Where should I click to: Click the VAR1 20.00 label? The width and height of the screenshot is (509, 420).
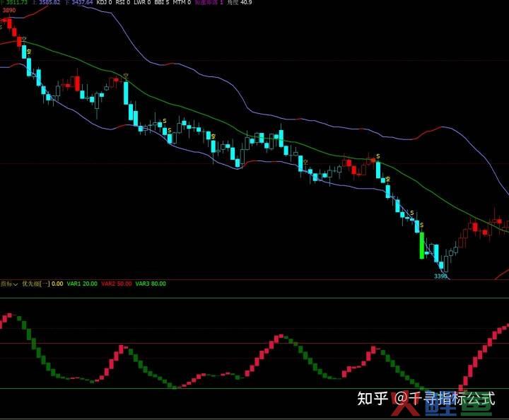82,284
